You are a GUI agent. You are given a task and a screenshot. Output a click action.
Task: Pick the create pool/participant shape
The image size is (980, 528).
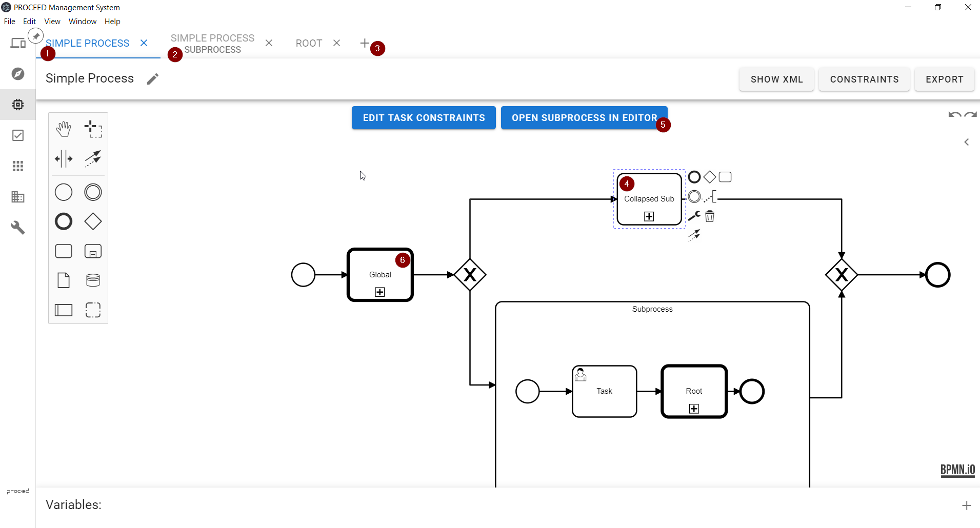[x=64, y=310]
